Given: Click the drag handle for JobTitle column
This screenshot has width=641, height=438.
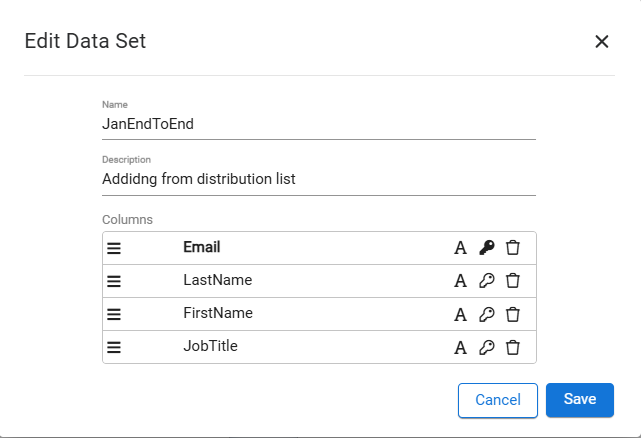Looking at the screenshot, I should click(x=114, y=347).
